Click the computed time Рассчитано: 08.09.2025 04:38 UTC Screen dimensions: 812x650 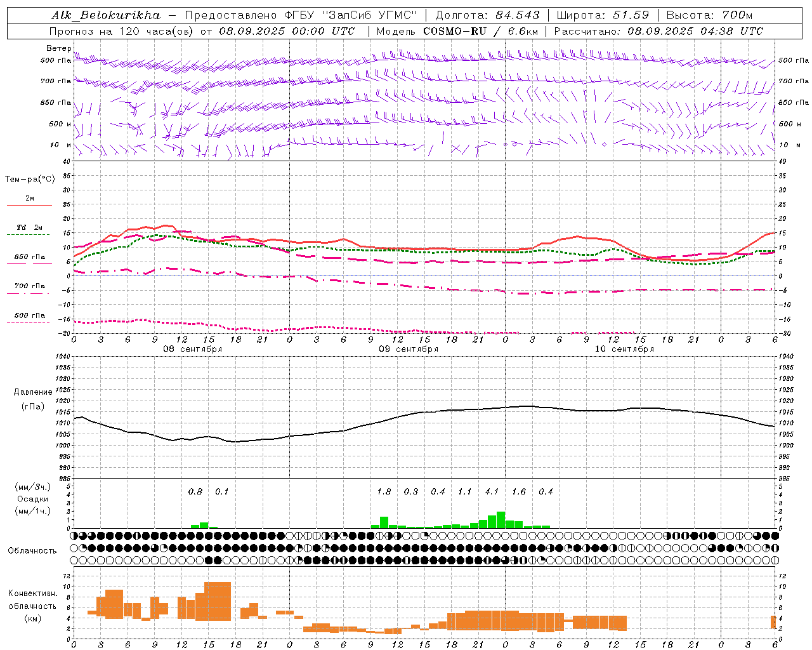658,31
